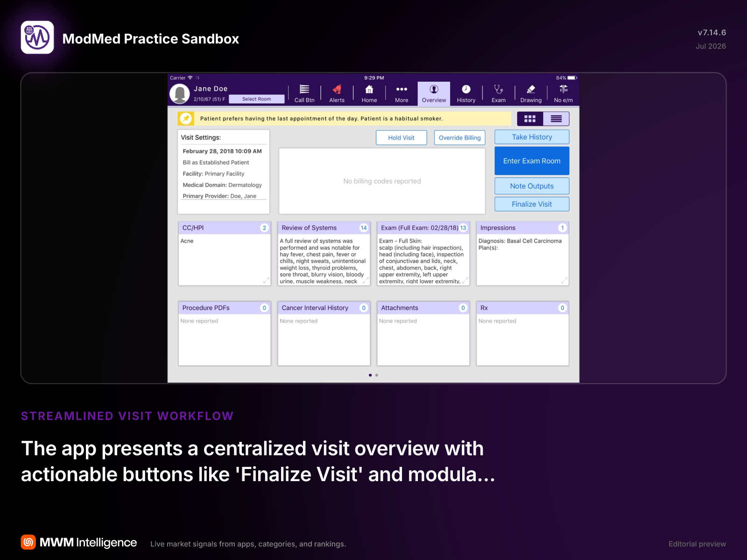The width and height of the screenshot is (747, 560).
Task: Click Finalize Visit
Action: (x=532, y=204)
